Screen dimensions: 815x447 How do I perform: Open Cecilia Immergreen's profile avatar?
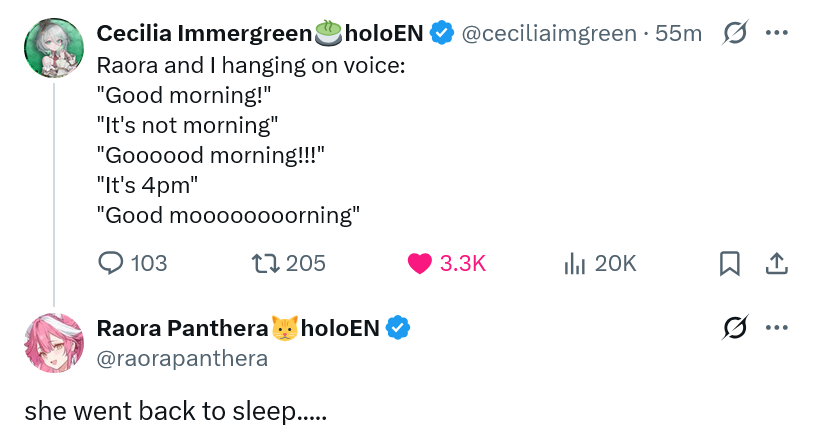53,47
